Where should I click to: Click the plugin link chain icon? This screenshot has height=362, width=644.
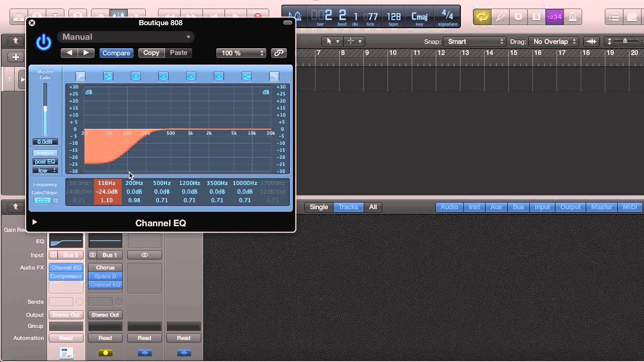[279, 53]
